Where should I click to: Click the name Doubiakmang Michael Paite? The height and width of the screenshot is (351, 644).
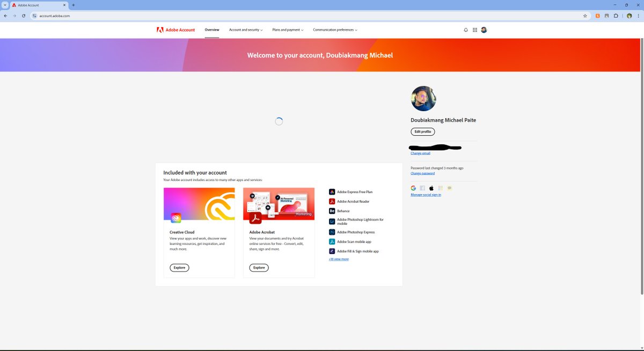tap(443, 120)
